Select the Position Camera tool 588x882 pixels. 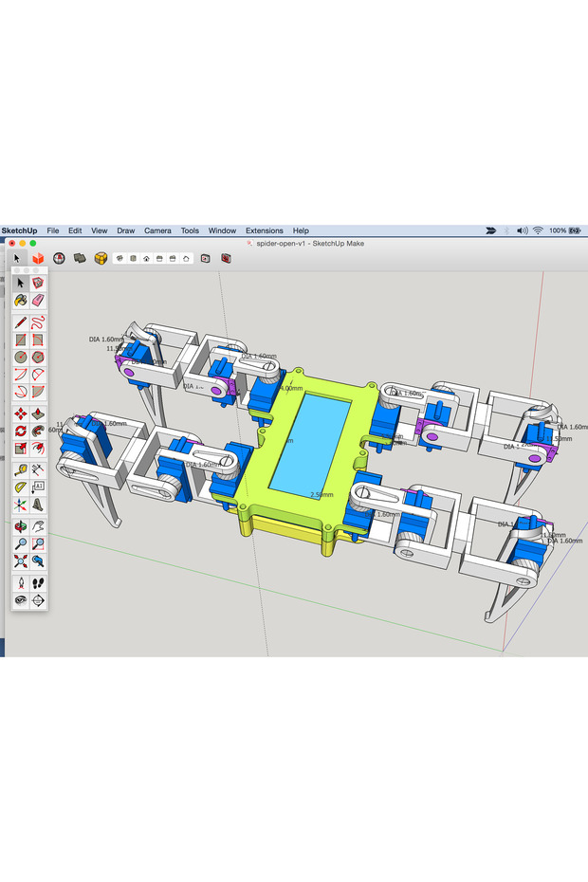[x=21, y=583]
